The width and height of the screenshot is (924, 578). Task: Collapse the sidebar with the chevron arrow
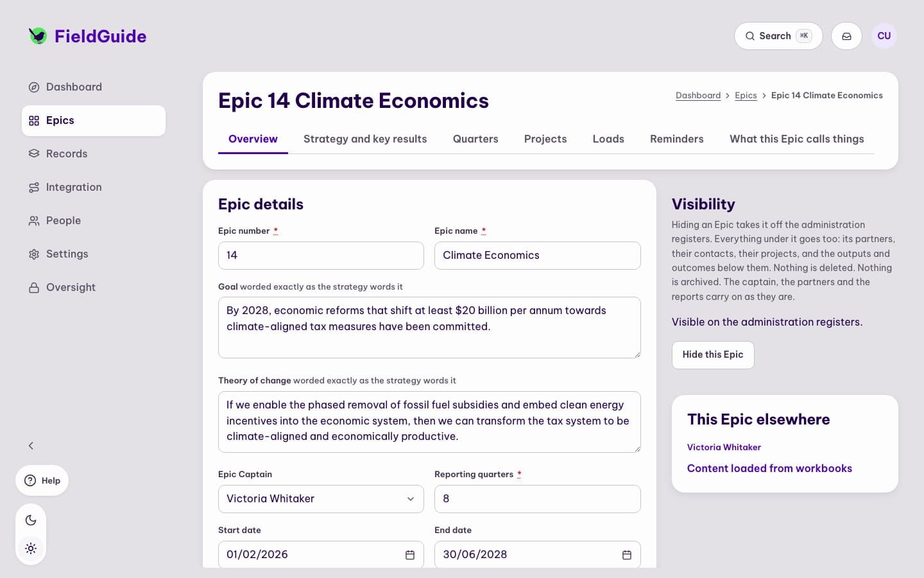[31, 446]
